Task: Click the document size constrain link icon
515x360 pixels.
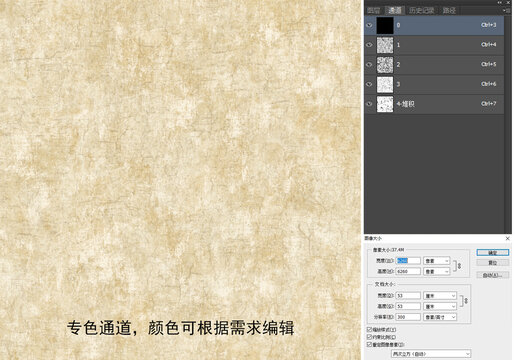Action: (x=466, y=301)
